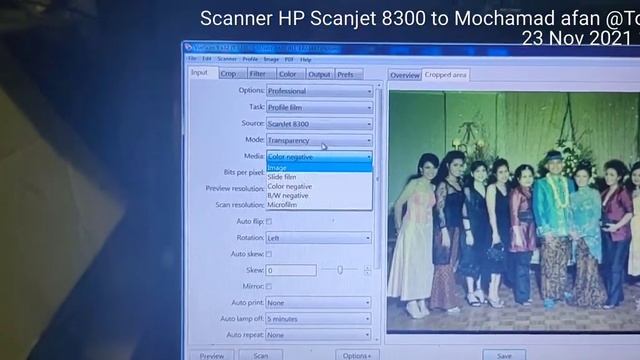This screenshot has height=360, width=640.
Task: Open the Image menu
Action: pyautogui.click(x=271, y=60)
